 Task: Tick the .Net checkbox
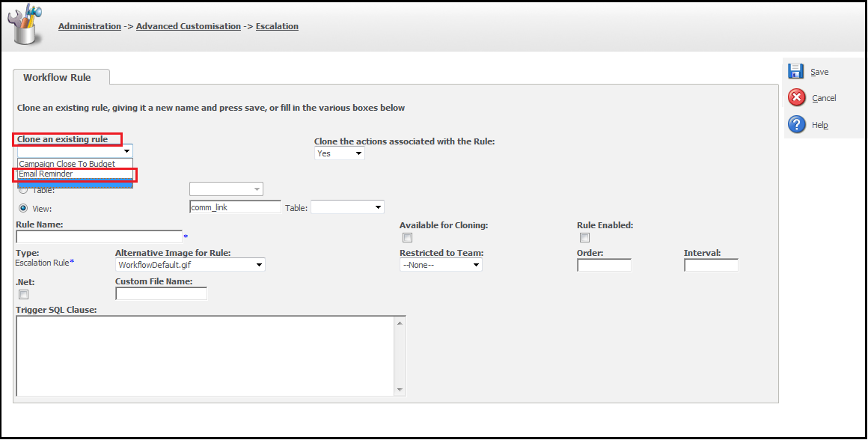click(x=24, y=294)
